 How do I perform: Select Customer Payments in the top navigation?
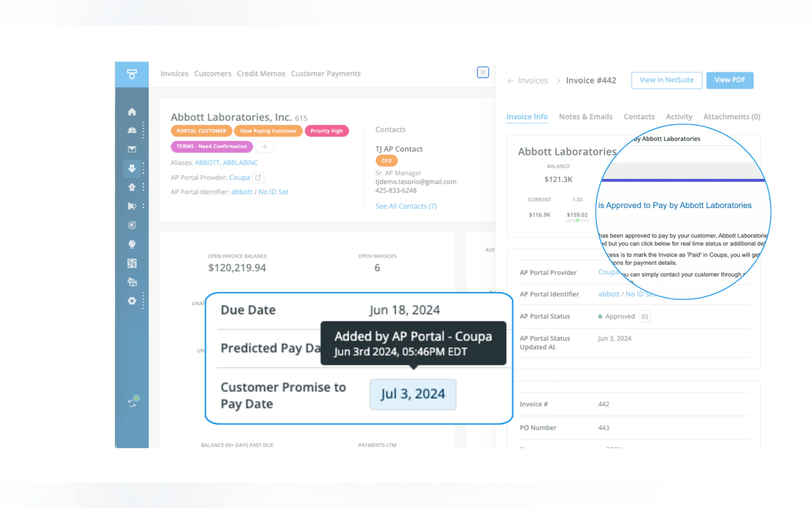[326, 73]
